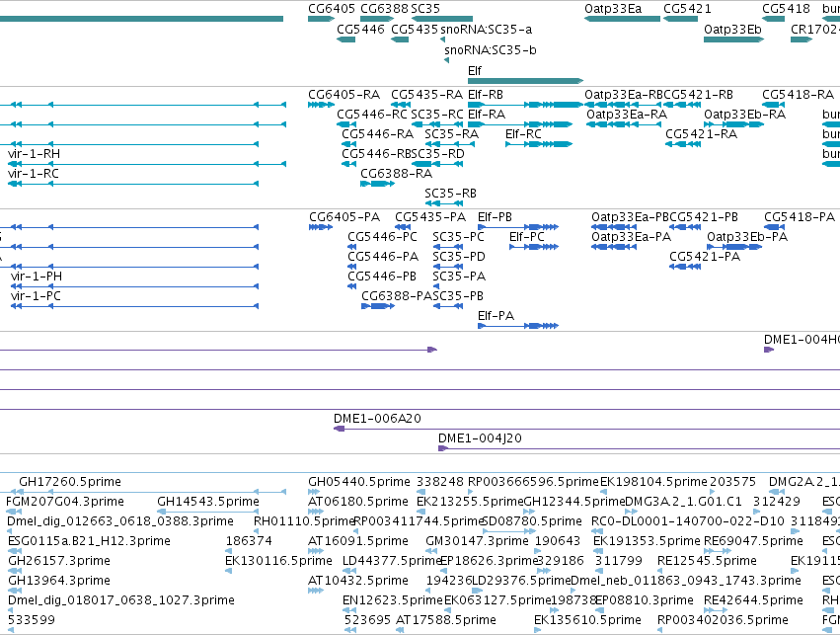
Task: Select the SC35-RB transcript label
Action: pos(450,194)
